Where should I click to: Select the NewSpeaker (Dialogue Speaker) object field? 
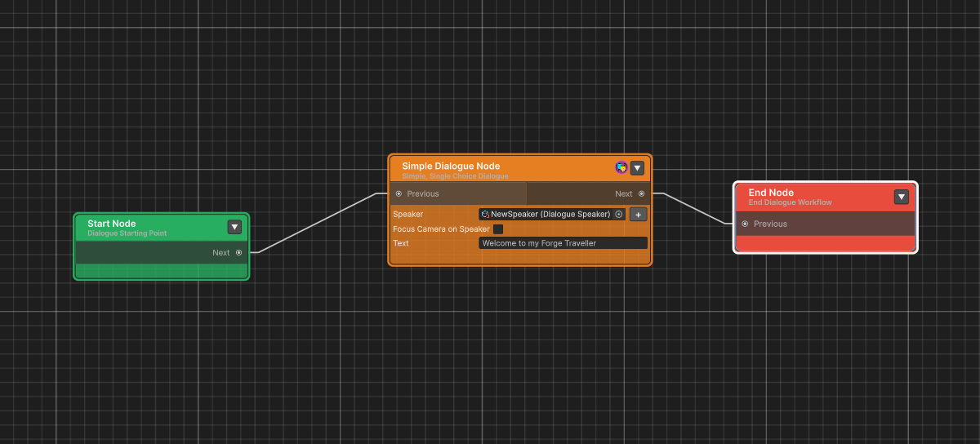pos(549,215)
